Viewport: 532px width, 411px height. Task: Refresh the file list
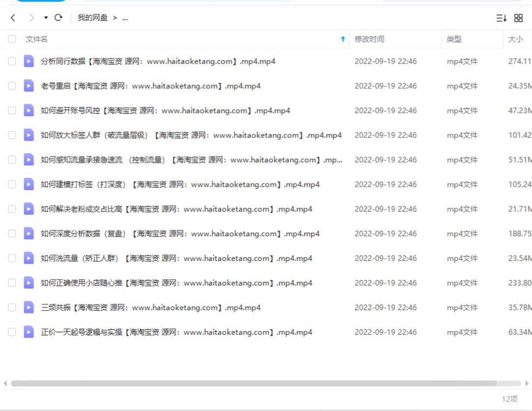pos(59,17)
